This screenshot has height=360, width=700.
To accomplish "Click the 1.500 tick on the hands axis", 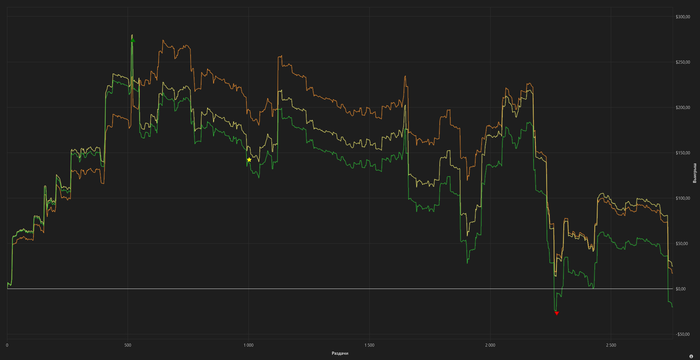I will click(369, 345).
